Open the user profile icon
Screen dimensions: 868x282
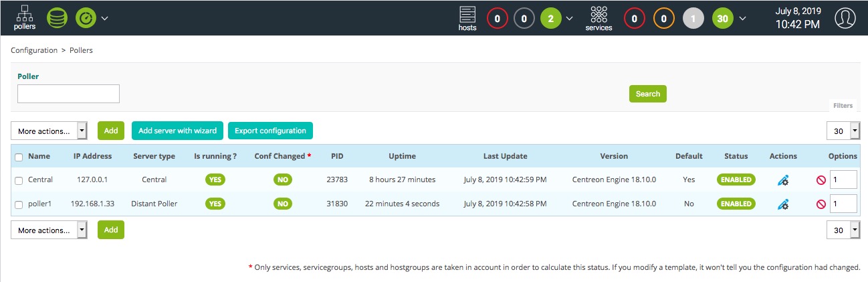845,18
